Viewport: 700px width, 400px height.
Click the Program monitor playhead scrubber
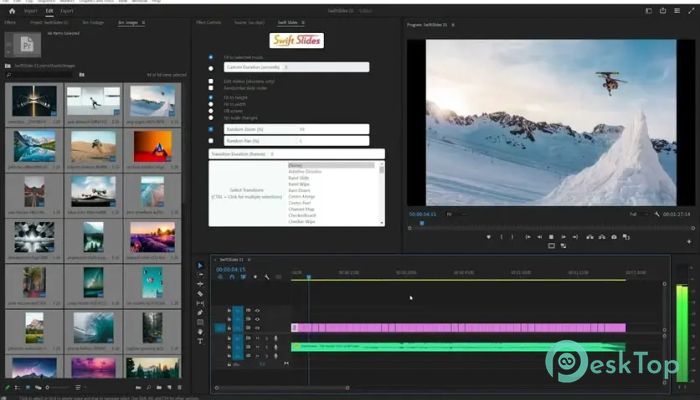pyautogui.click(x=421, y=223)
